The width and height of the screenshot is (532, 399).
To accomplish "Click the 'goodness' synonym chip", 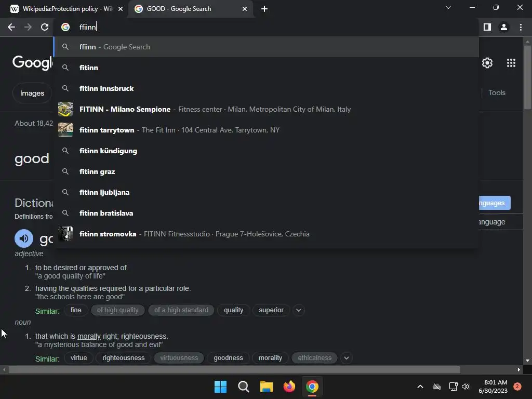I will click(229, 358).
